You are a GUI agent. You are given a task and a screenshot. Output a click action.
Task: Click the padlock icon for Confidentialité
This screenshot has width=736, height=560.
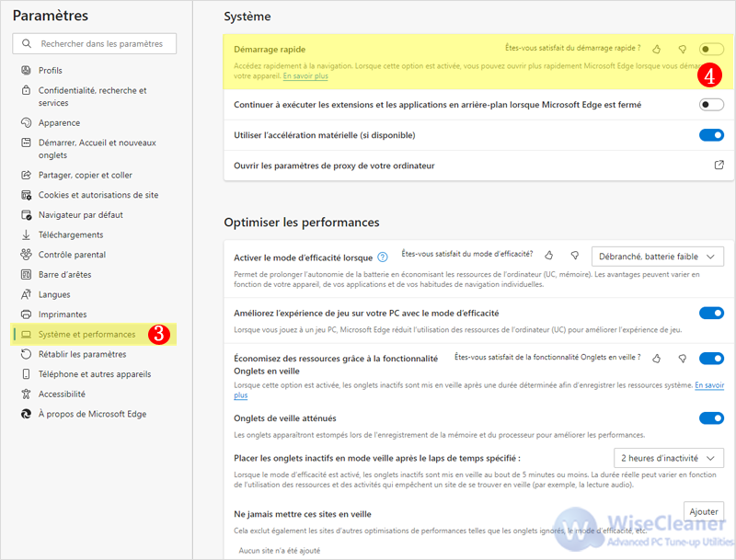pos(27,90)
